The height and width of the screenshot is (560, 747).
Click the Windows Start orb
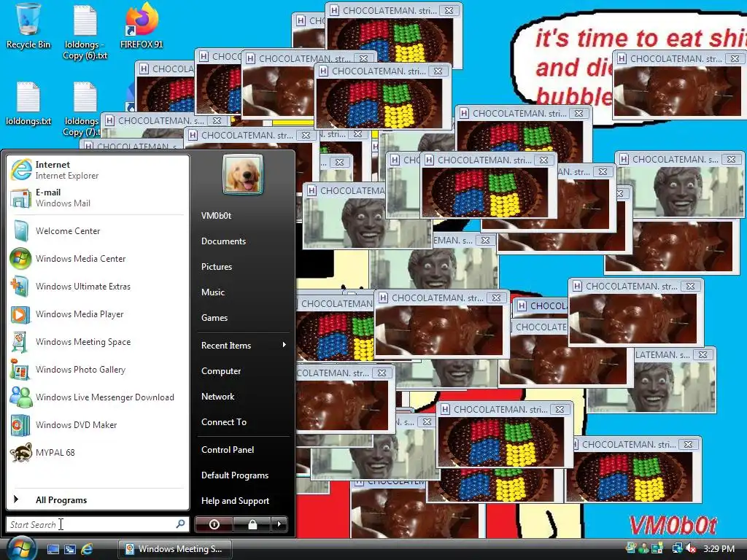(x=20, y=548)
